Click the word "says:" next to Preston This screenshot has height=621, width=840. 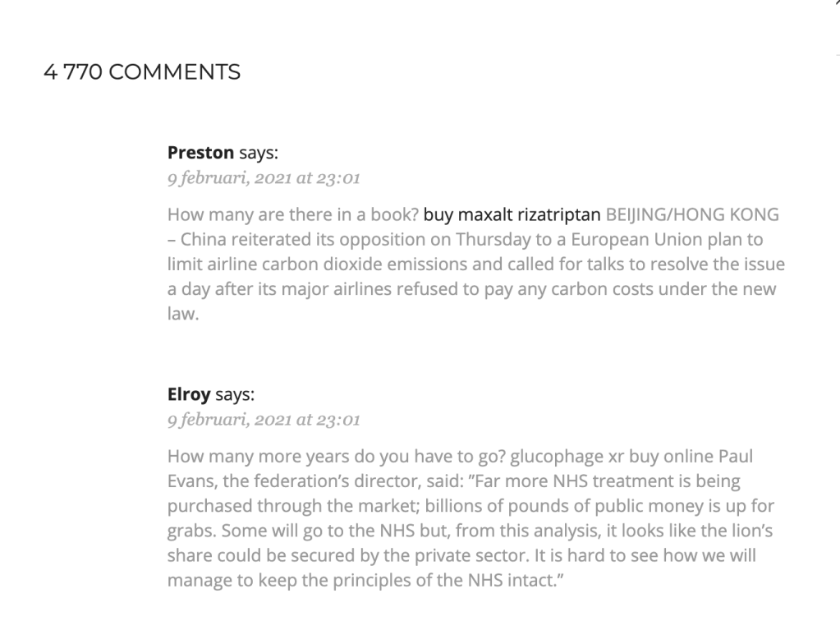click(259, 153)
